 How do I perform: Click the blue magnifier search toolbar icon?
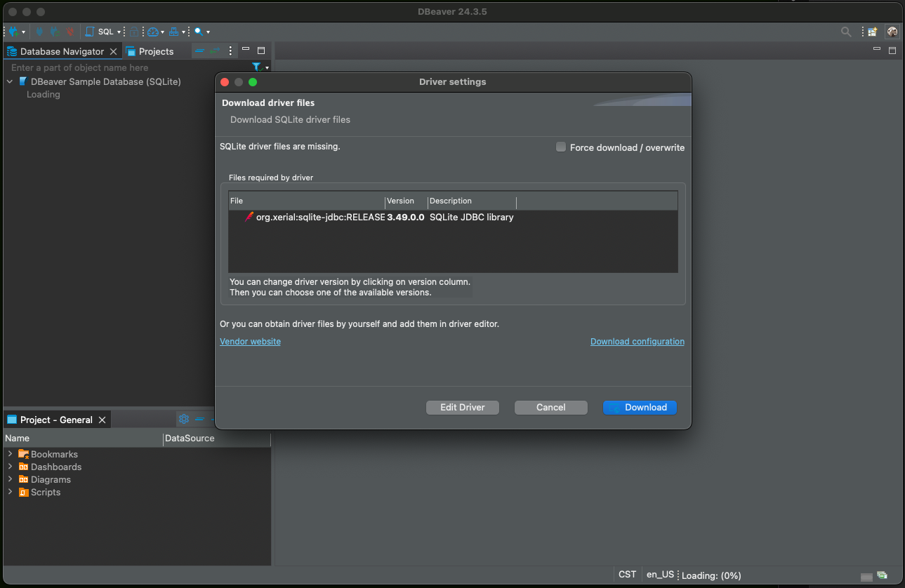(199, 32)
